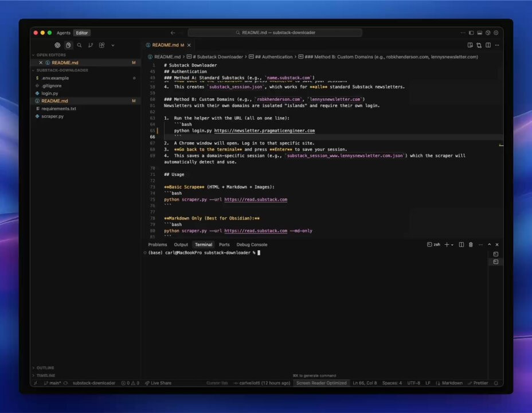Image resolution: width=532 pixels, height=413 pixels.
Task: Start Live Share from status bar
Action: click(158, 383)
